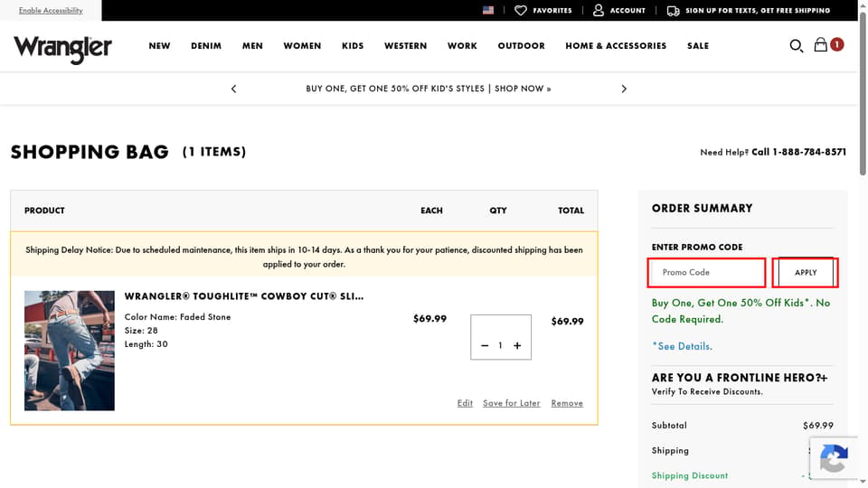Screen dimensions: 868x488
Task: Click the phone number 1-888-784-8571
Action: 808,152
